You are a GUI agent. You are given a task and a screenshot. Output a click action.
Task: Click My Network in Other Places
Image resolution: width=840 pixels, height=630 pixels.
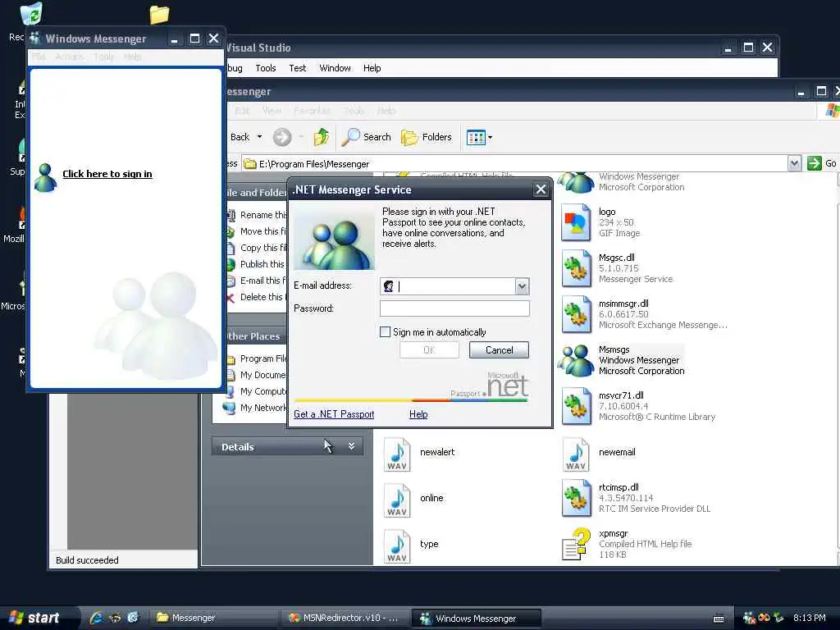(257, 408)
